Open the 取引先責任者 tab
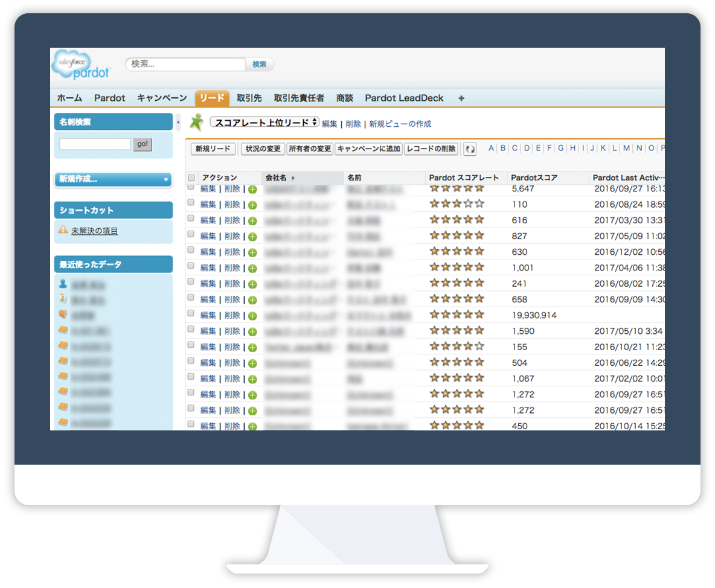Screen dimensions: 715x588 [x=299, y=98]
